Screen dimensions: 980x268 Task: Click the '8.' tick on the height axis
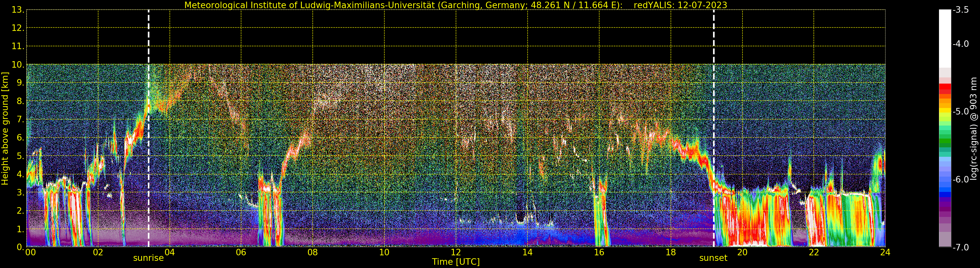[21, 101]
